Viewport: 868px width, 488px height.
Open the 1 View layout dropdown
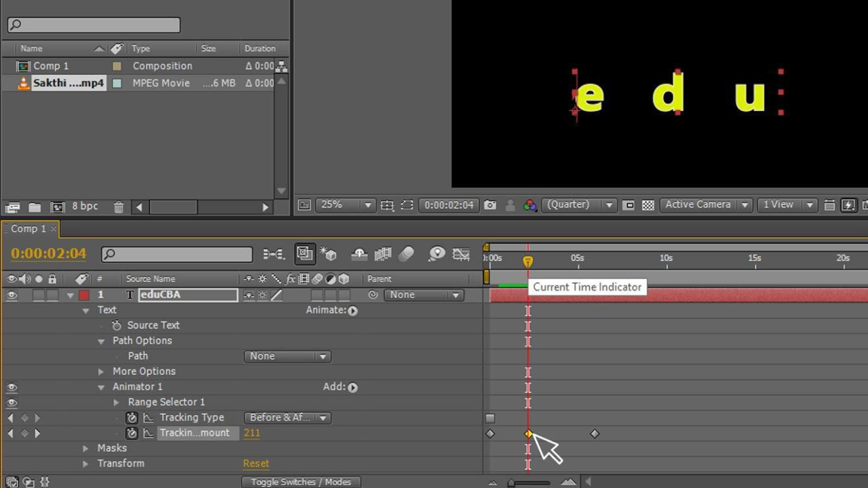(787, 205)
